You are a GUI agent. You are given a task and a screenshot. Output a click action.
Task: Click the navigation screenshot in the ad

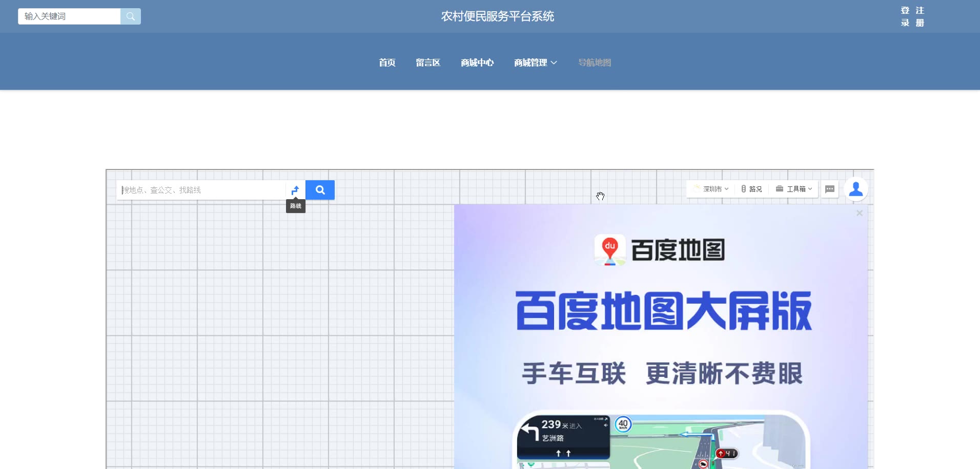pos(661,440)
